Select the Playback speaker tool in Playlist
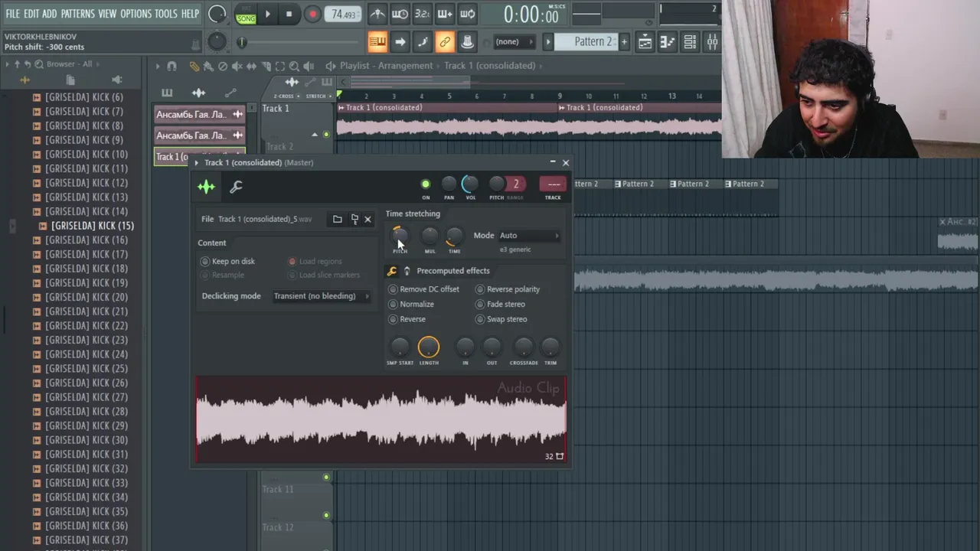Screen dimensions: 980x551 coord(309,67)
